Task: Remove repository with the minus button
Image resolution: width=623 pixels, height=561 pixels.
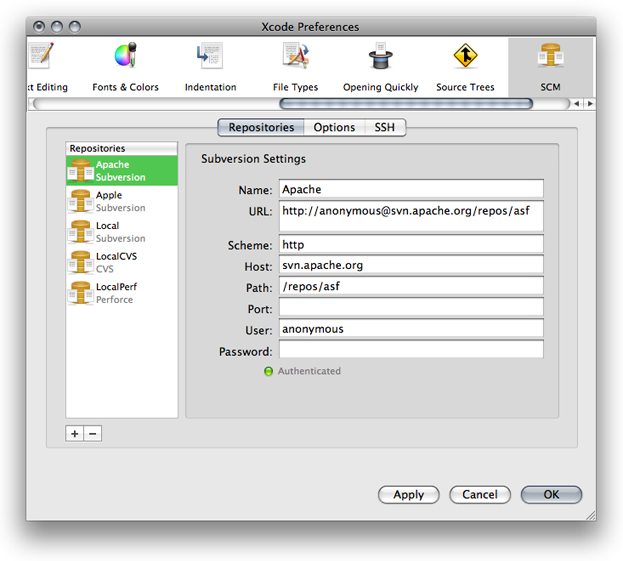Action: (x=92, y=434)
